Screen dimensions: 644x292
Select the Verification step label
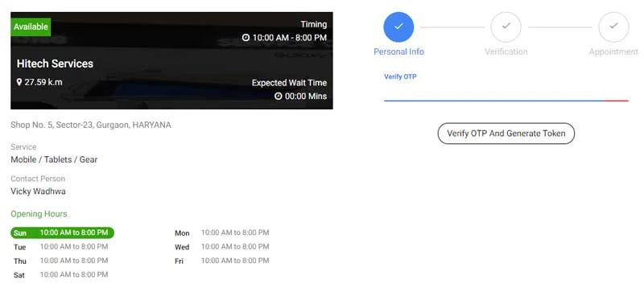[x=506, y=51]
